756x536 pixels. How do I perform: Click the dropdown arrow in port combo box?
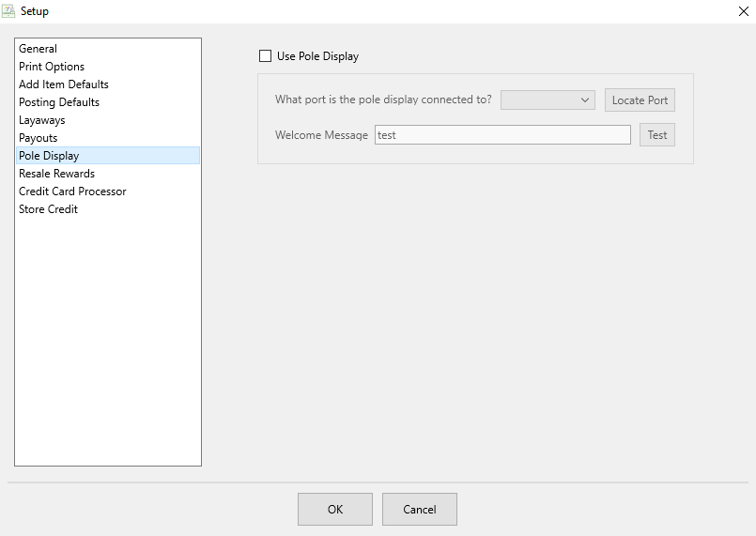pyautogui.click(x=585, y=100)
